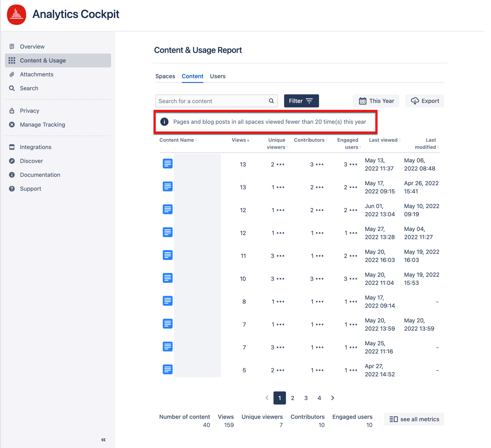
Task: Open the Filter options
Action: (x=301, y=101)
